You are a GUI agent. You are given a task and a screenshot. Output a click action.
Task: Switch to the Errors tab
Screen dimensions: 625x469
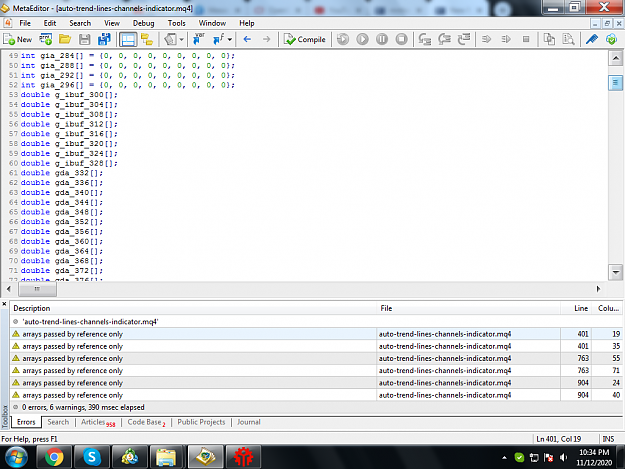tap(26, 422)
